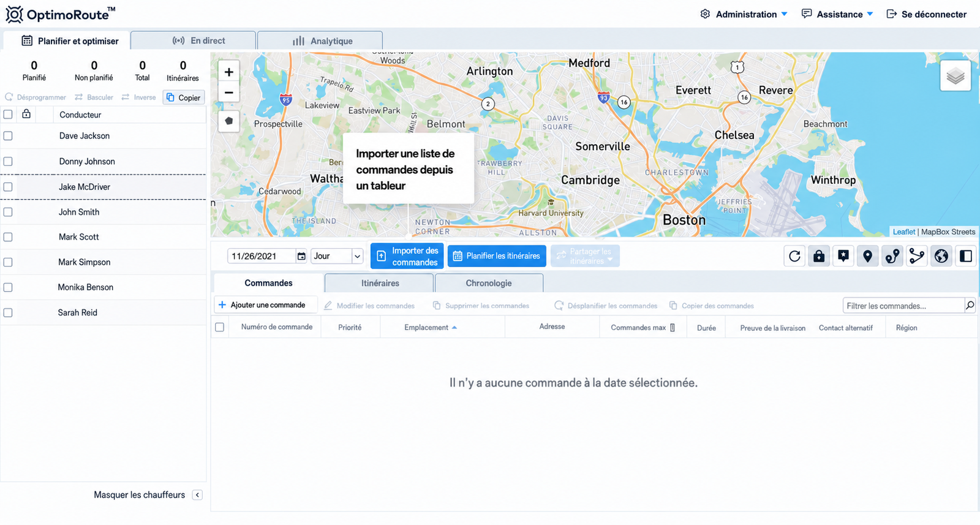Select Donny Johnson's checkbox

[x=8, y=162]
